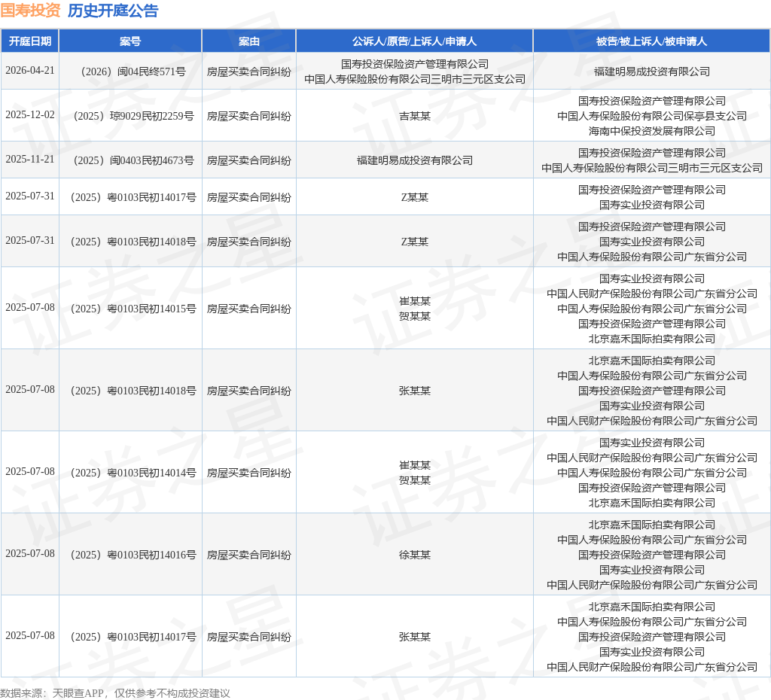Screen dimensions: 771x700
Task: Click plaintiff 徐某某
Action: pos(415,555)
